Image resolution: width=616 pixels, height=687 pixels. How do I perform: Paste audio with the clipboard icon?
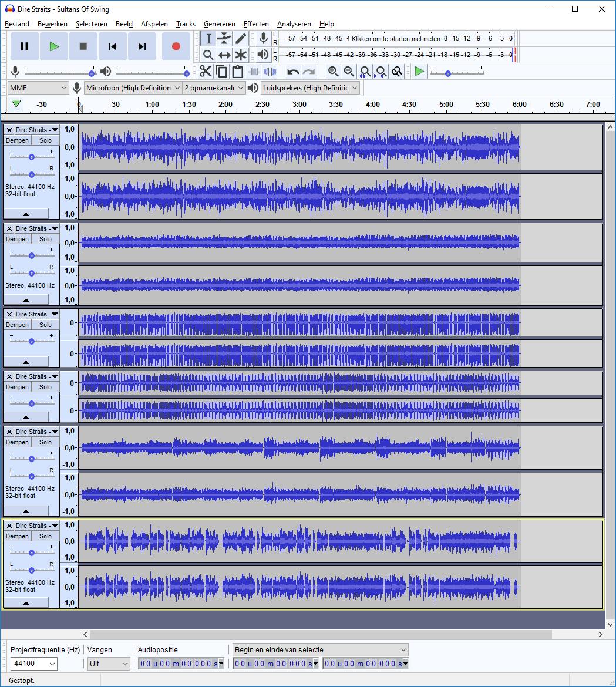(237, 71)
